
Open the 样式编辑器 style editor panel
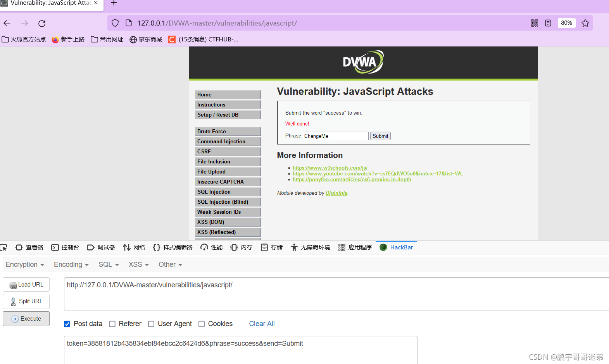[173, 247]
